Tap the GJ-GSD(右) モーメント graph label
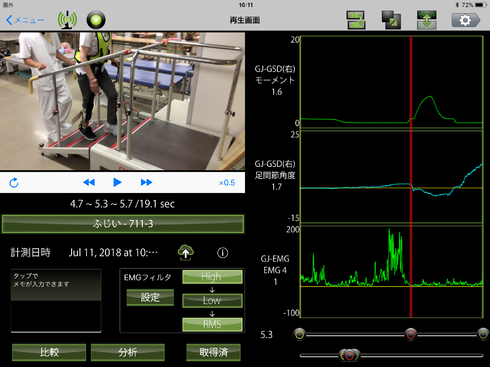Screen dimensions: 490x367 click(x=275, y=80)
